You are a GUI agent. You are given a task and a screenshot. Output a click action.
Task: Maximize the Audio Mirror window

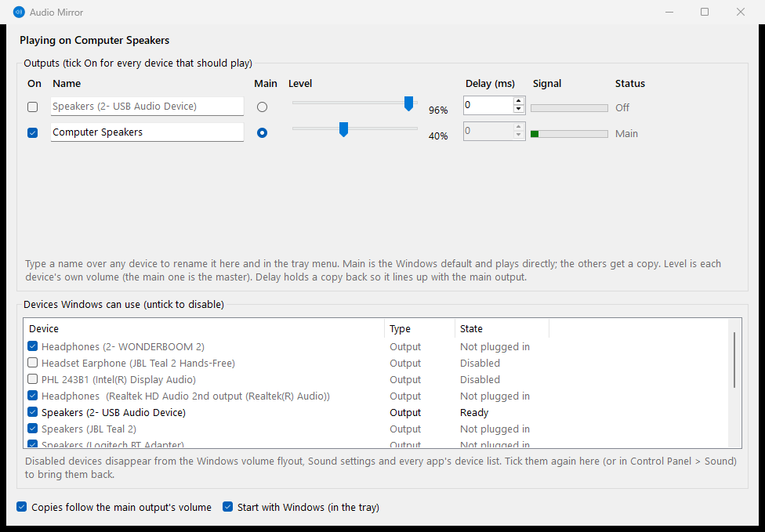point(705,13)
